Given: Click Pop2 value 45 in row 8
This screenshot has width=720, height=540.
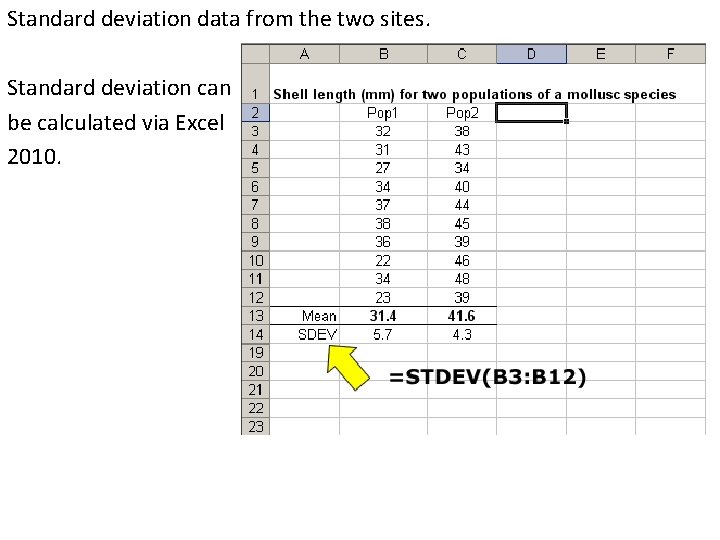Looking at the screenshot, I should [462, 224].
